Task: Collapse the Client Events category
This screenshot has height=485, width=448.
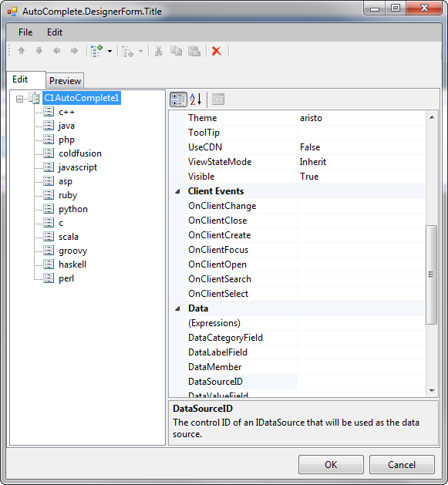Action: click(177, 191)
